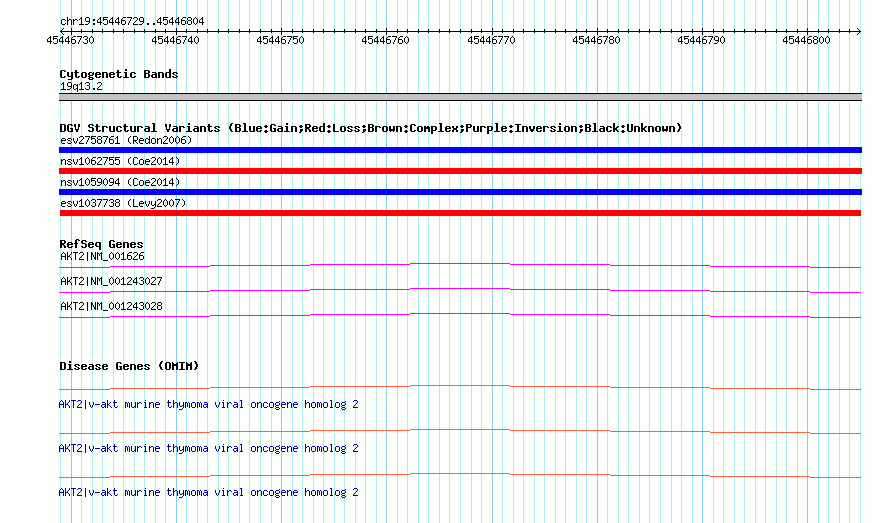Click the blue bar for esv2758761
Image resolution: width=890 pixels, height=523 pixels.
[x=460, y=150]
